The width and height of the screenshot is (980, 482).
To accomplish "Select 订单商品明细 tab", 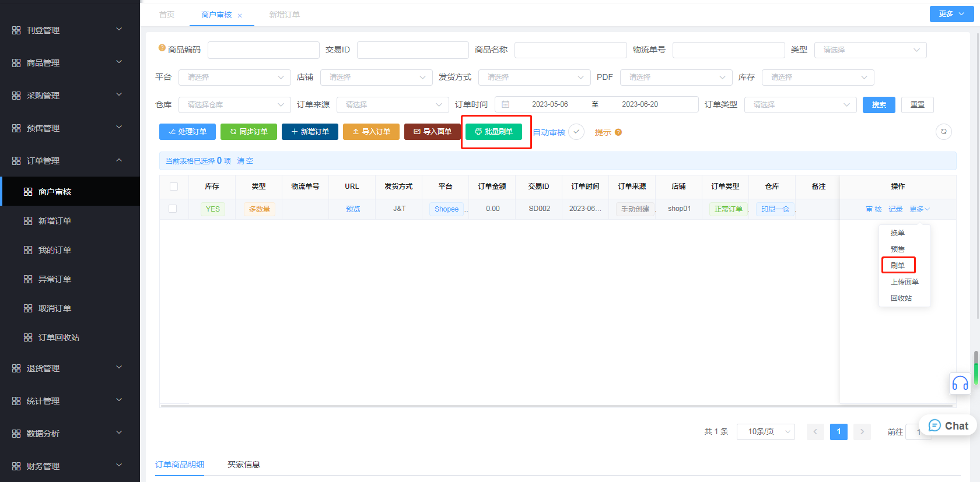I will [x=180, y=465].
